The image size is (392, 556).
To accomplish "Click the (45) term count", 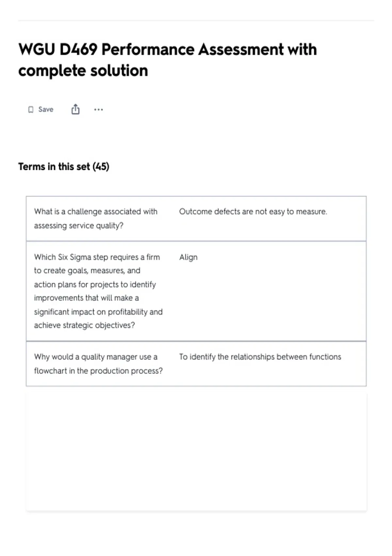I will pos(101,166).
